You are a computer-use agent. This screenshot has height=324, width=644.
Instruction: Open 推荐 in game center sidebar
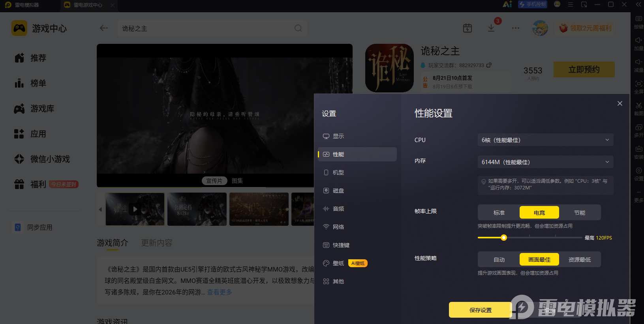[30, 58]
